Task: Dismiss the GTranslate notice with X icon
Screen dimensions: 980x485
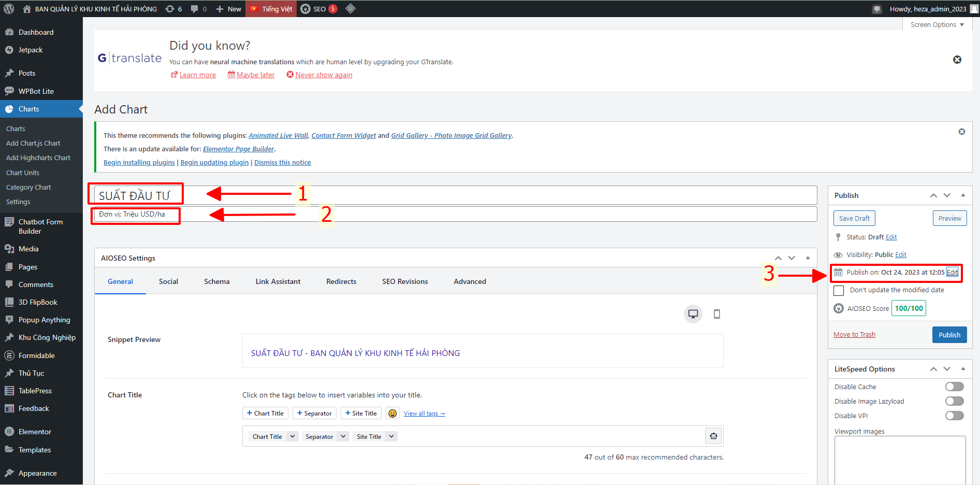Action: (x=957, y=60)
